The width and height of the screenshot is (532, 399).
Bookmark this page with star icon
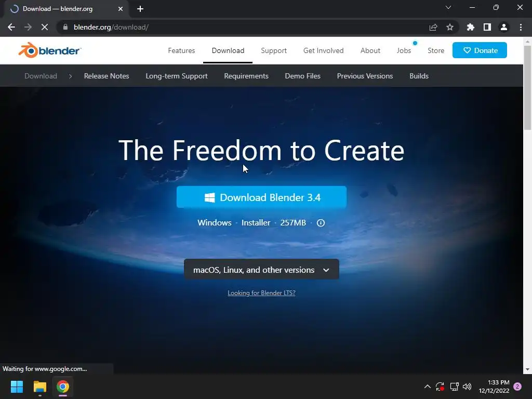pos(450,27)
